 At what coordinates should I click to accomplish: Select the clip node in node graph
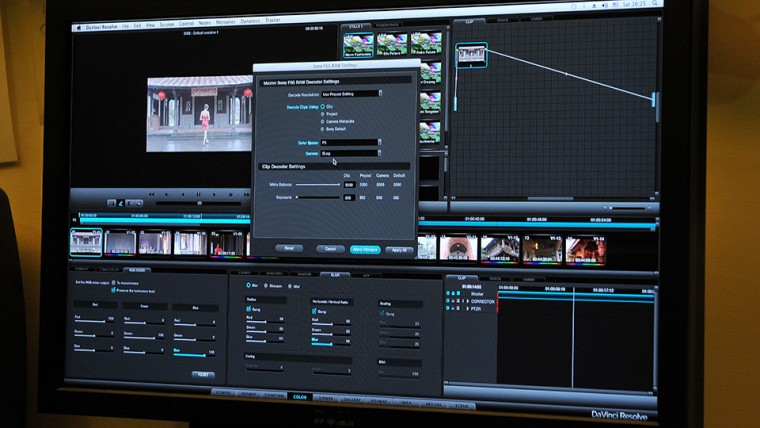point(471,55)
